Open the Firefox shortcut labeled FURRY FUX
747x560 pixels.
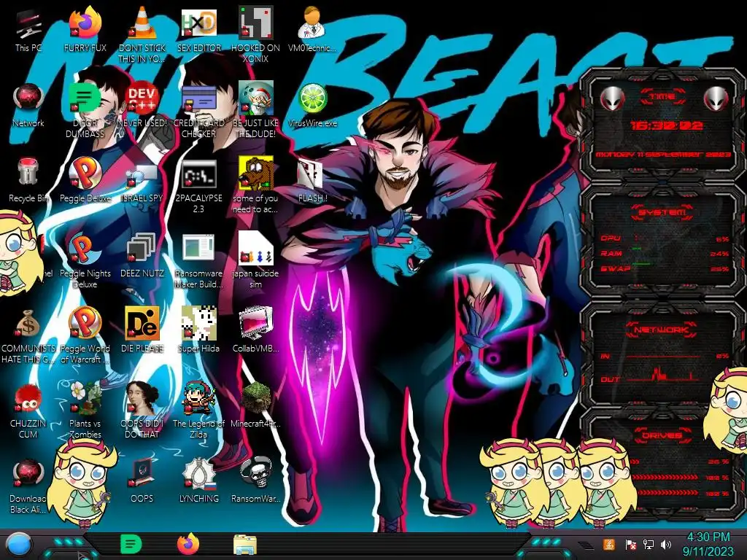(85, 29)
